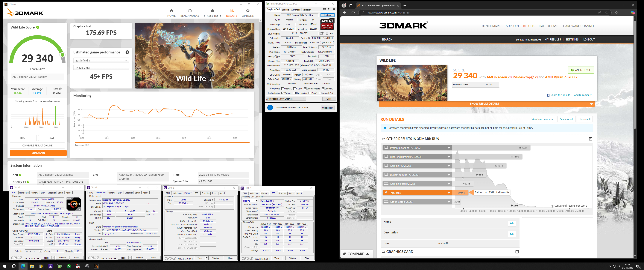This screenshot has height=270, width=644.
Task: Click the Lookup button in GPU-Z
Action: tap(327, 15)
